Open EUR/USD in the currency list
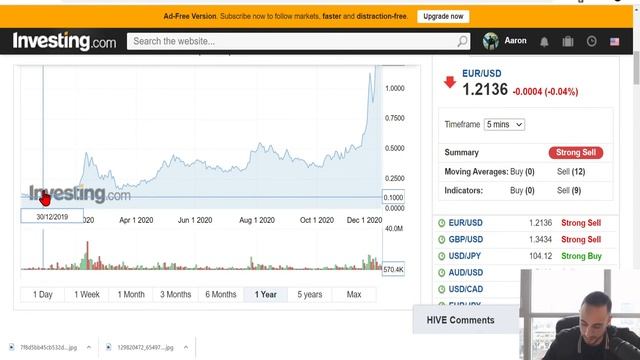Viewport: 640px width, 360px height. [465, 223]
